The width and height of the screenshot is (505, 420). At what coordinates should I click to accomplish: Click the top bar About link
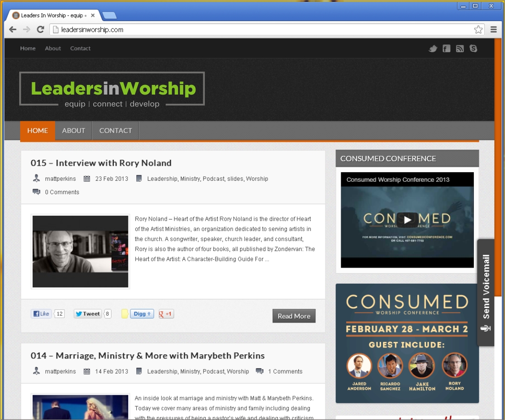point(53,48)
